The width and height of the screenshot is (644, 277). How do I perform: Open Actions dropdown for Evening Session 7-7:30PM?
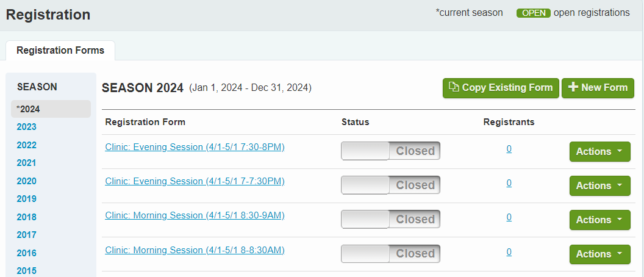point(599,185)
